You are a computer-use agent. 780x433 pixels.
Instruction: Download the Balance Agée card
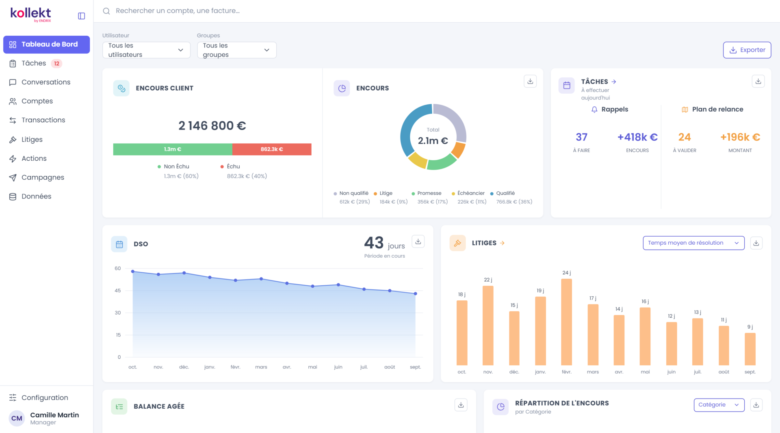pos(461,405)
